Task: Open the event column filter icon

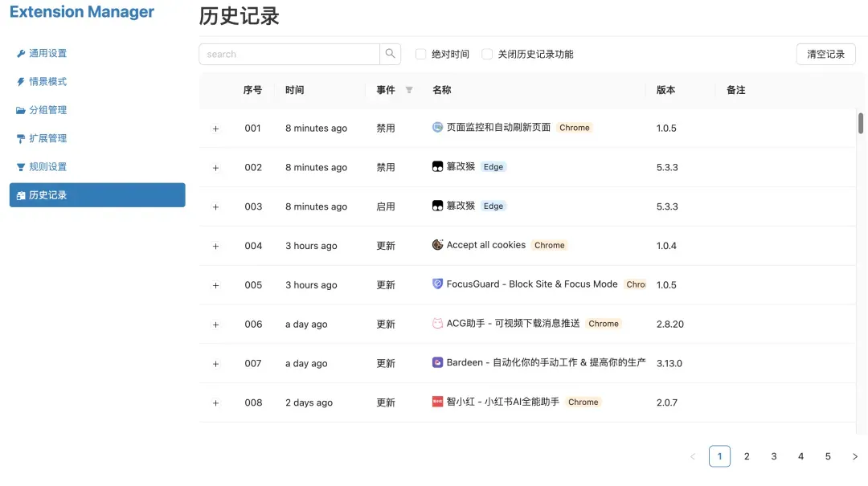Action: click(x=409, y=90)
